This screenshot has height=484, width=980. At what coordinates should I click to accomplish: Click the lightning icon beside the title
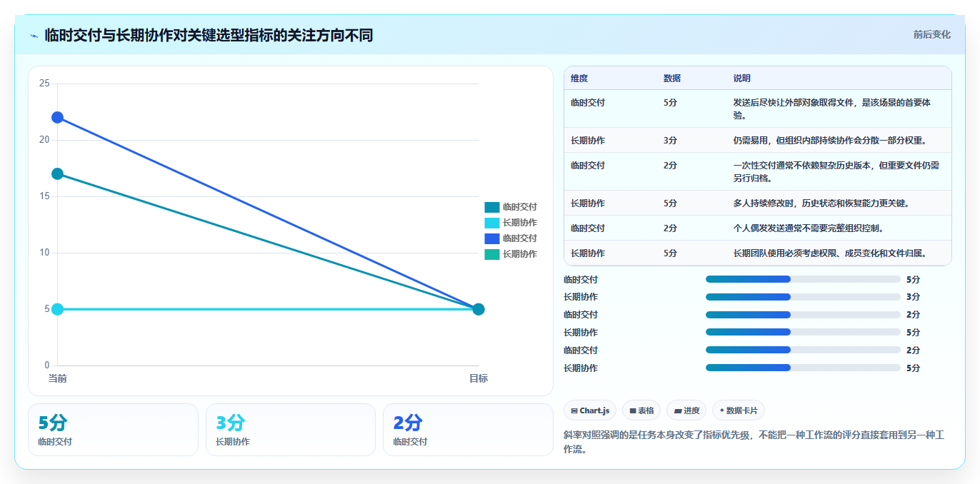click(x=34, y=36)
